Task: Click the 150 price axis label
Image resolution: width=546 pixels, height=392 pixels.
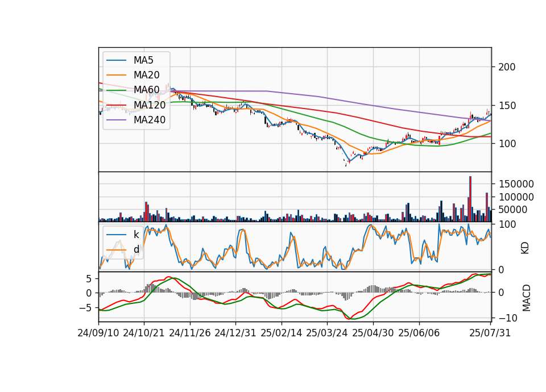Action: pyautogui.click(x=507, y=106)
